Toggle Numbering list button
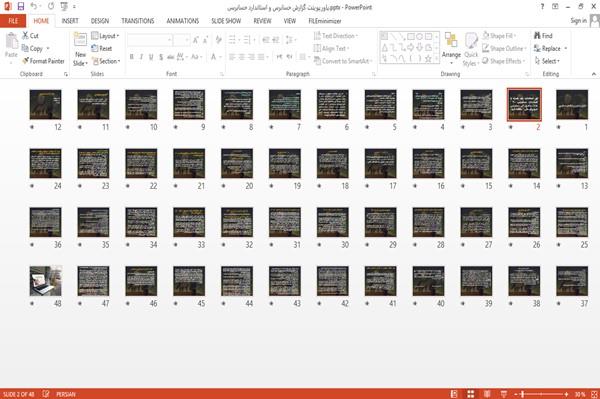600x399 pixels. point(248,40)
